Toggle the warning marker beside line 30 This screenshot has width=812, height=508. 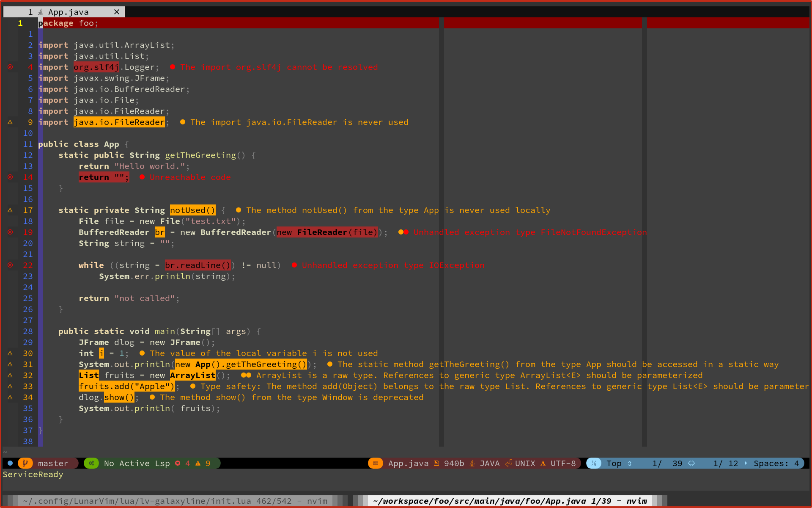click(x=10, y=353)
